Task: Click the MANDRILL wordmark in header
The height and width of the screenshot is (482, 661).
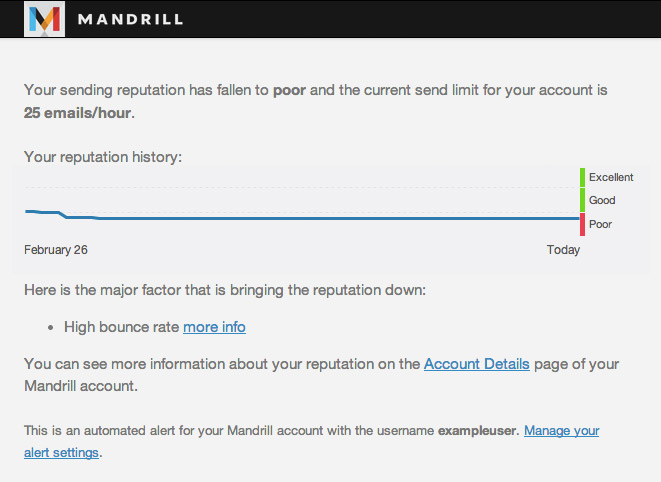Action: pos(130,19)
